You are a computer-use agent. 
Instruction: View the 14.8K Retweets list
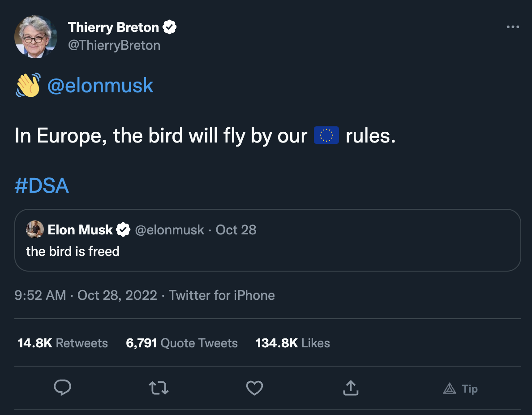(63, 343)
